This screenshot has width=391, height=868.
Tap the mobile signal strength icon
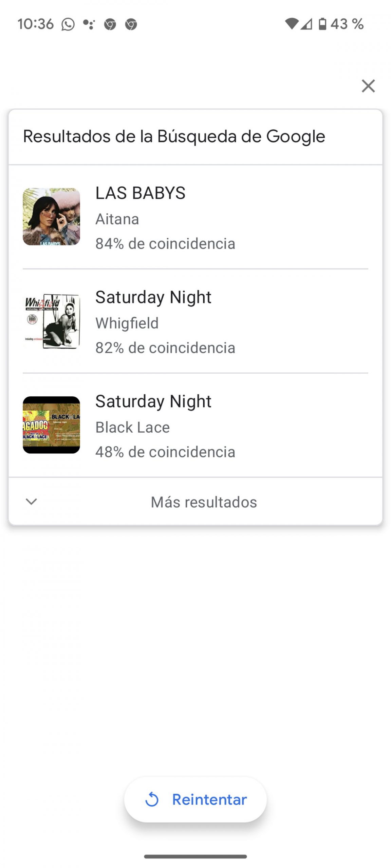coord(306,24)
